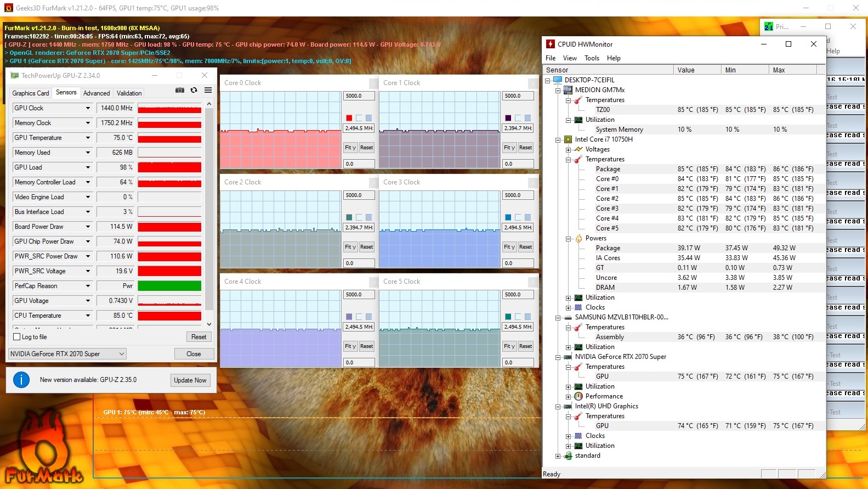Click the GPU-Z refresh icon

pyautogui.click(x=194, y=90)
